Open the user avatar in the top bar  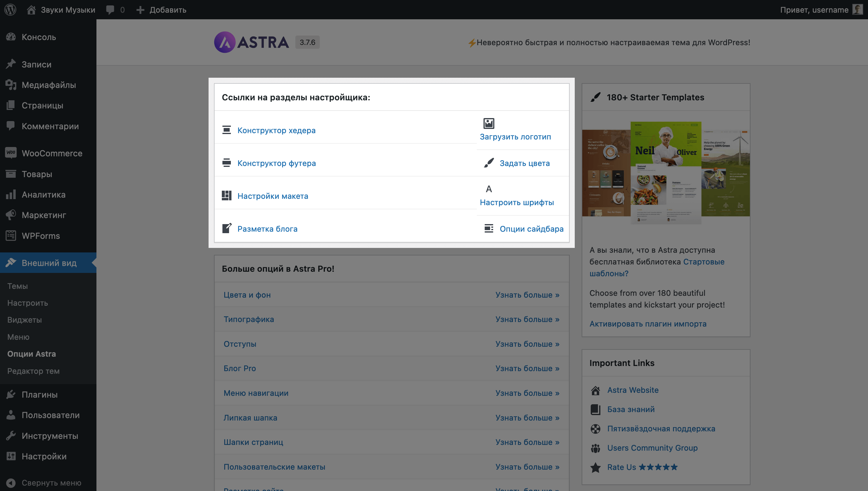[857, 9]
